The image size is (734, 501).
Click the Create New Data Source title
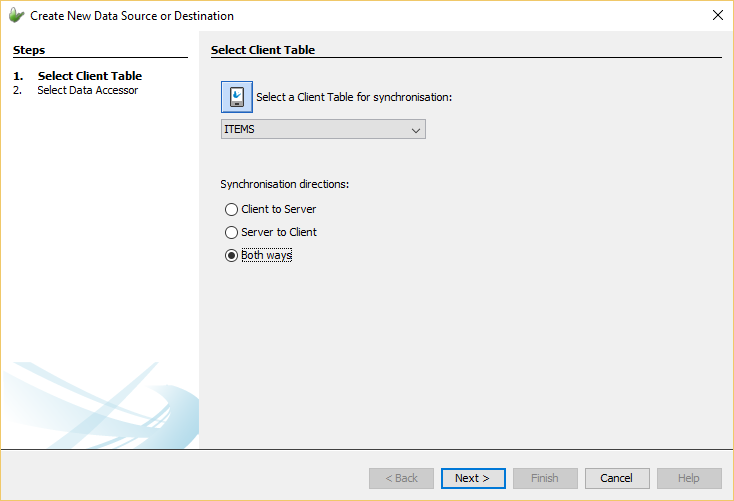click(x=132, y=16)
